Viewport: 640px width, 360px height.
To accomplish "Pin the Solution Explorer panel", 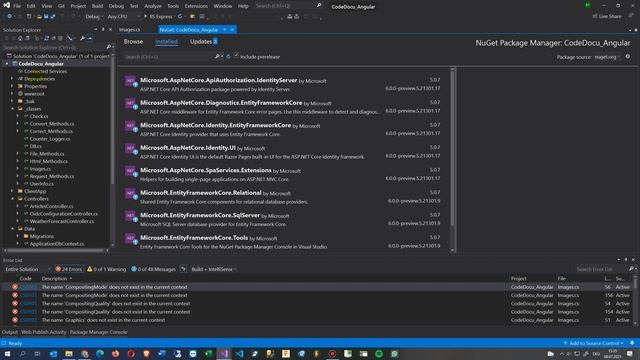I will point(102,30).
